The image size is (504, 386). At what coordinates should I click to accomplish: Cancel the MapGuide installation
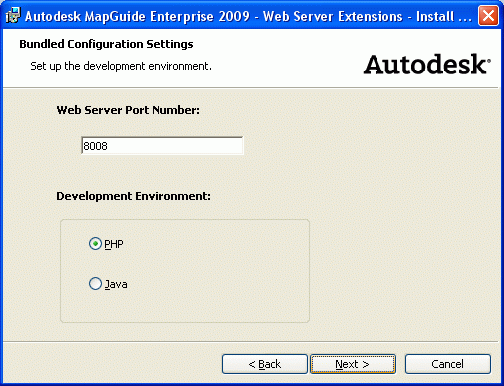[x=448, y=364]
